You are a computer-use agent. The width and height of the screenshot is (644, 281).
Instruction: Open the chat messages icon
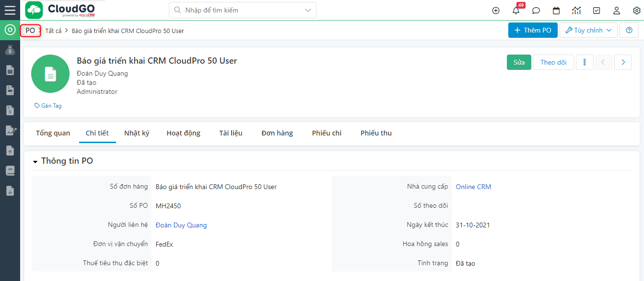536,11
